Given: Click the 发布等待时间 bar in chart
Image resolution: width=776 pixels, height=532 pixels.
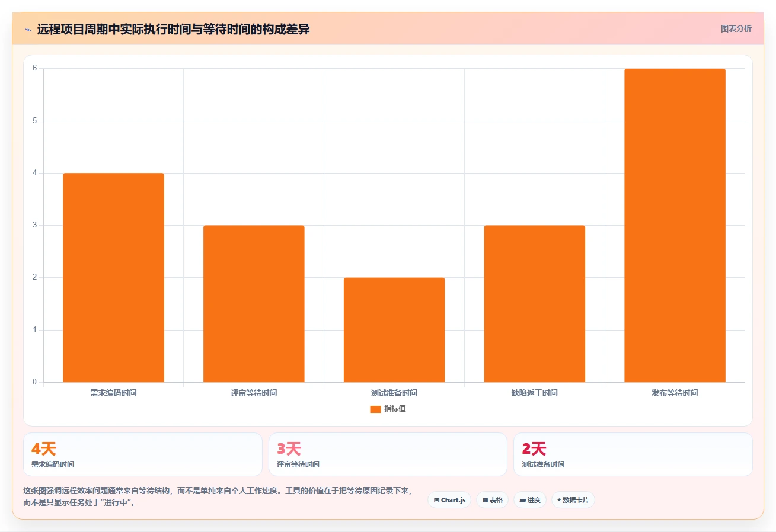Looking at the screenshot, I should pyautogui.click(x=675, y=225).
